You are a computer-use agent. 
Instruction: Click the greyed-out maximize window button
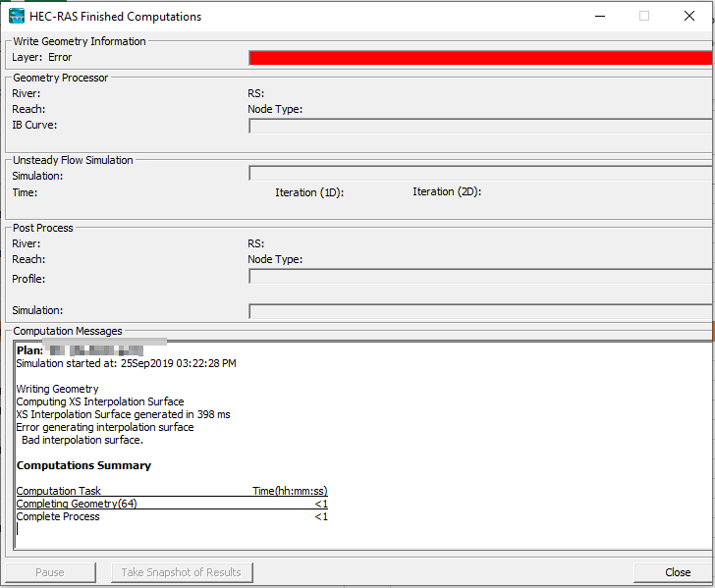click(x=644, y=16)
